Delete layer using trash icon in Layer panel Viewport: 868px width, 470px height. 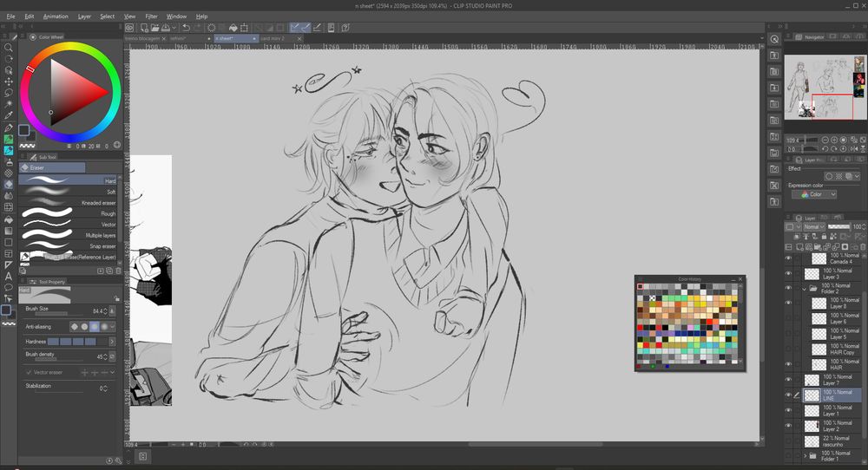coord(864,247)
